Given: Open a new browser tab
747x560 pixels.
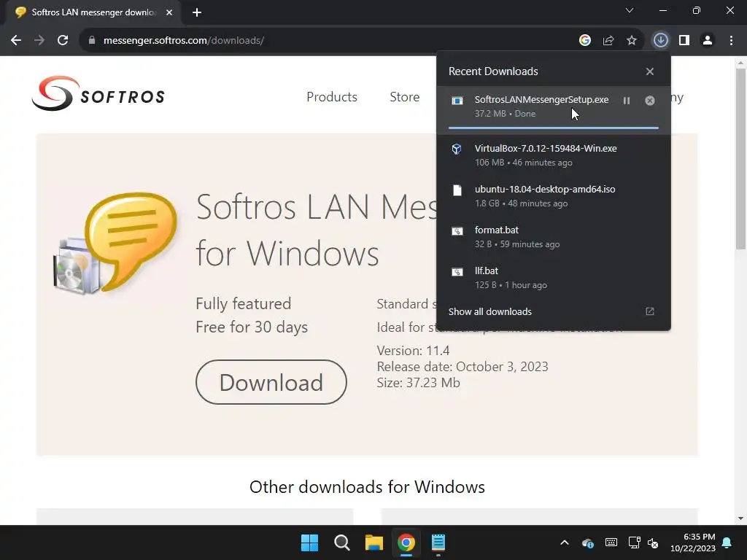Looking at the screenshot, I should [197, 12].
